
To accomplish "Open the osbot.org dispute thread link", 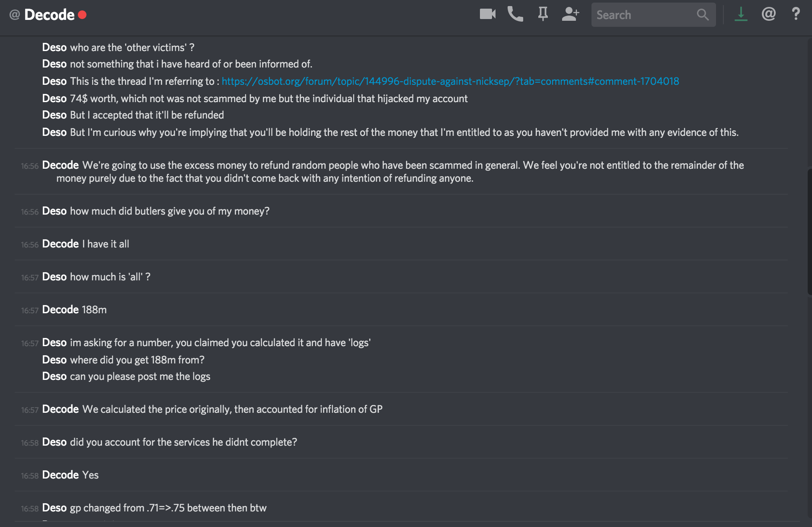I will coord(450,81).
